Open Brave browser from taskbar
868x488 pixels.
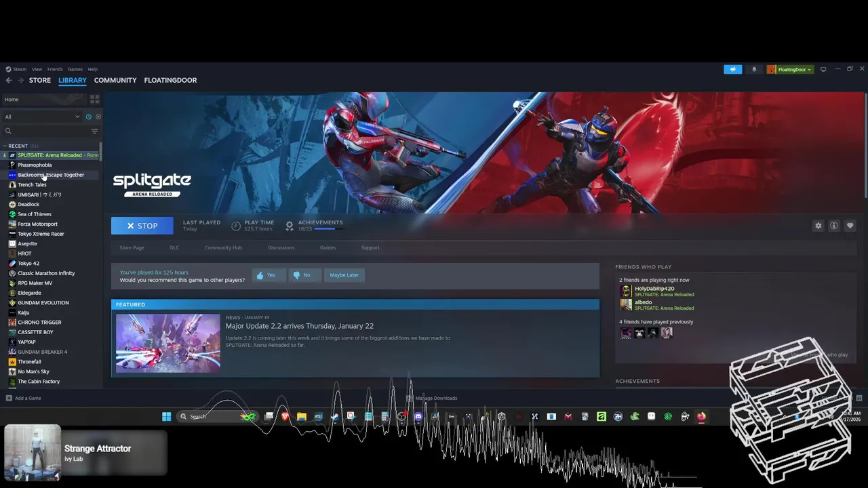pyautogui.click(x=285, y=416)
